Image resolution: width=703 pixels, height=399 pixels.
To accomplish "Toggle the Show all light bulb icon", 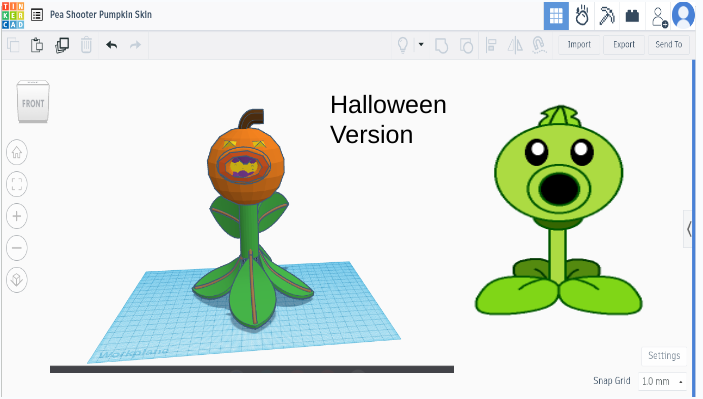I will tap(403, 45).
